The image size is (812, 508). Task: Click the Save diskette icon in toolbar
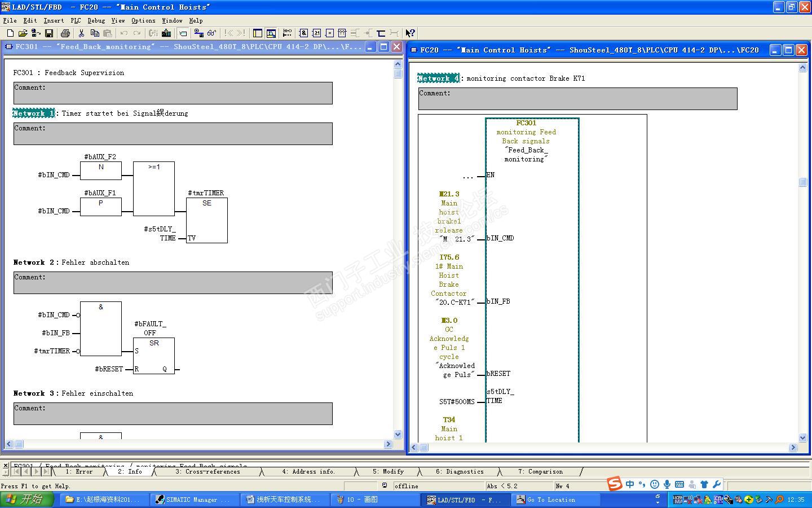point(49,33)
